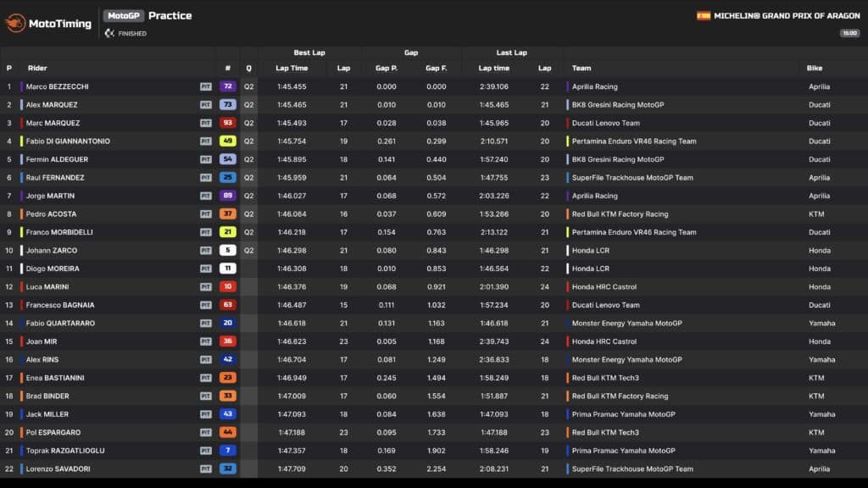868x488 pixels.
Task: Select rider name Diogo MOREIRA
Action: point(53,269)
